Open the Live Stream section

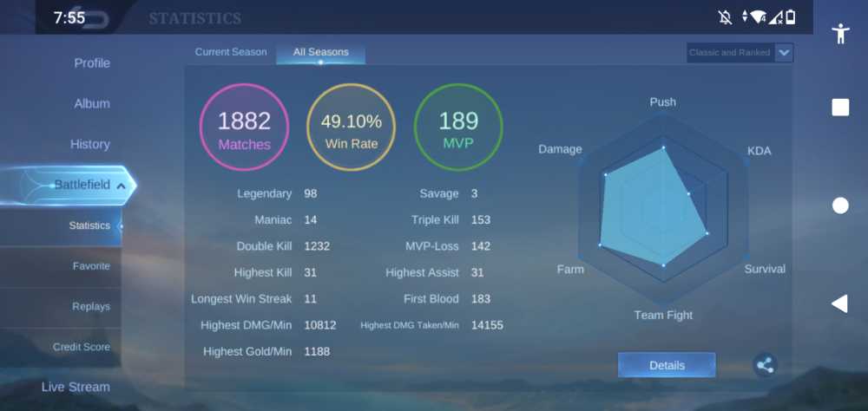tap(76, 388)
